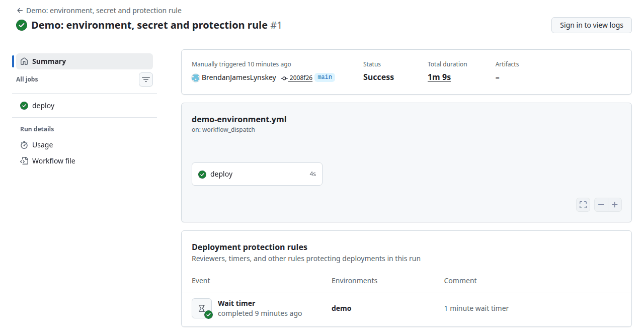Zoom out the workflow graph
Image resolution: width=644 pixels, height=332 pixels.
click(x=601, y=205)
